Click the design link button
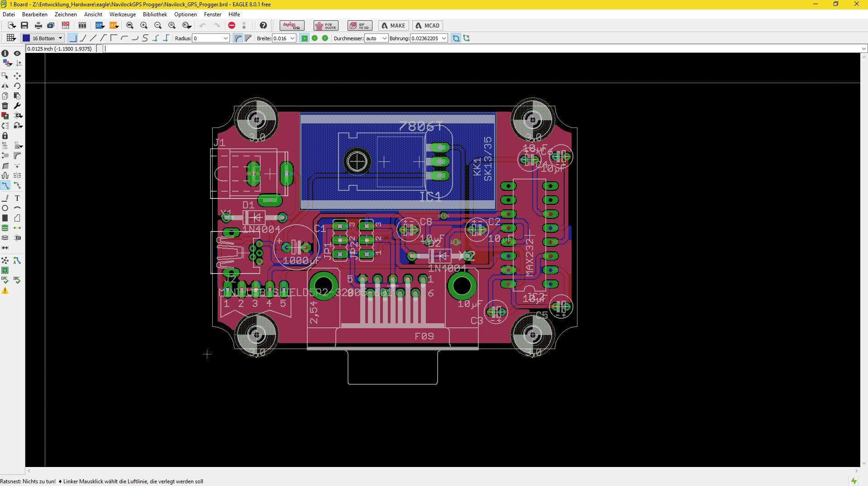 coord(292,26)
